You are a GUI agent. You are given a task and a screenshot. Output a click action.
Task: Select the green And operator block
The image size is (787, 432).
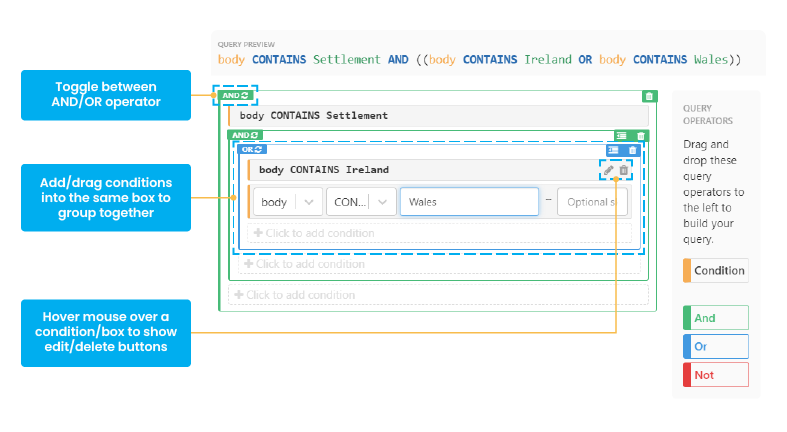click(x=715, y=318)
